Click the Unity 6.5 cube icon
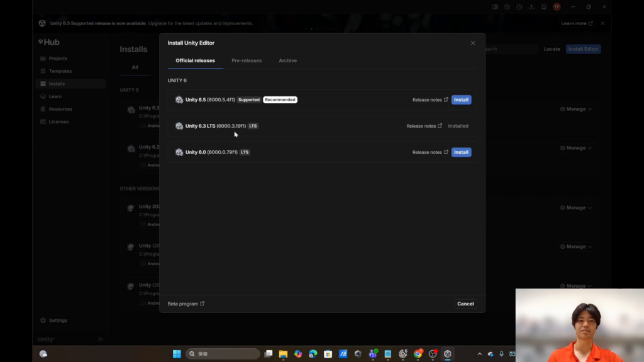This screenshot has width=644, height=362. pos(179,100)
